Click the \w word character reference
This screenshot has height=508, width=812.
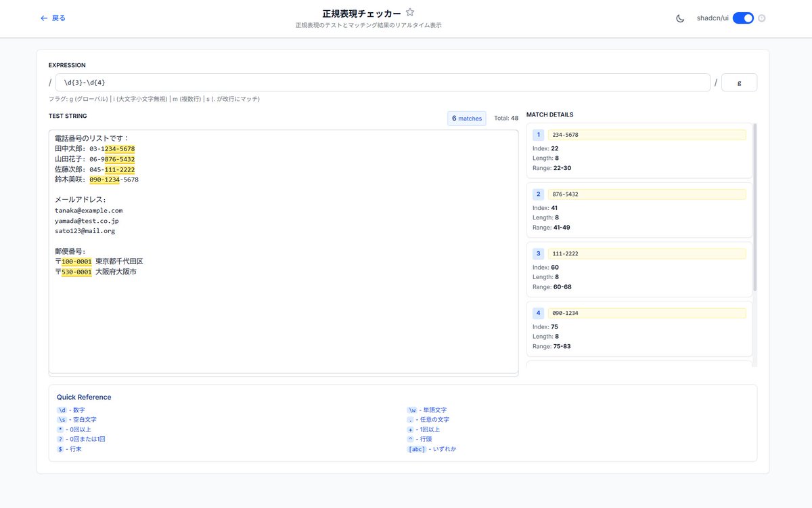pyautogui.click(x=411, y=410)
